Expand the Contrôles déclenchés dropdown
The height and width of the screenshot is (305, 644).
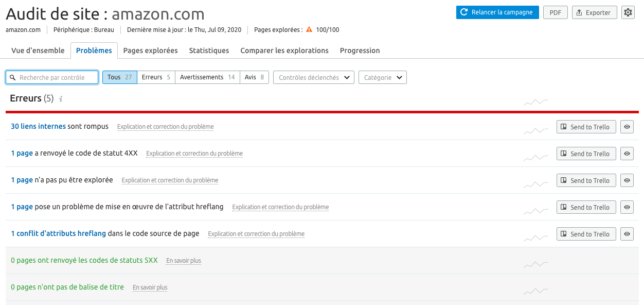[x=313, y=77]
